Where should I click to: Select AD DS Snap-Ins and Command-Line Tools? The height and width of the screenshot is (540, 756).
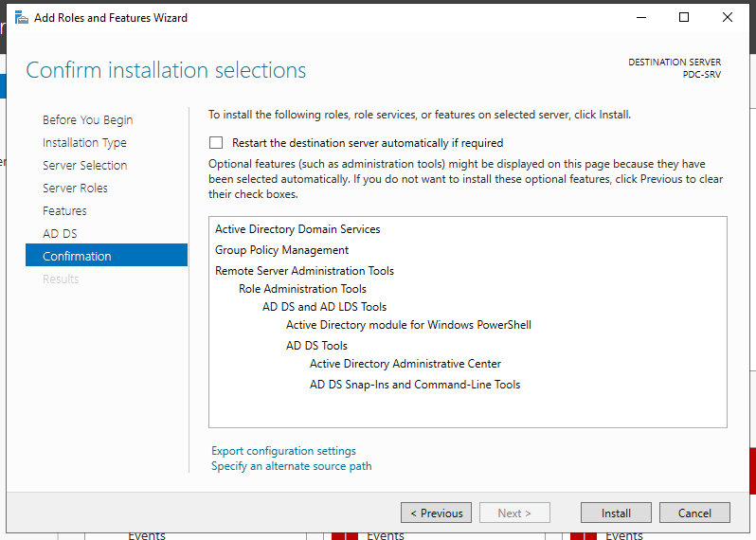(415, 385)
